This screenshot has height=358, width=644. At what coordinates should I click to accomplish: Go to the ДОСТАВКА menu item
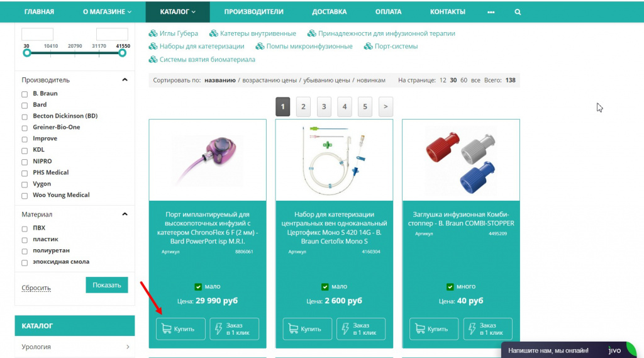pos(330,12)
